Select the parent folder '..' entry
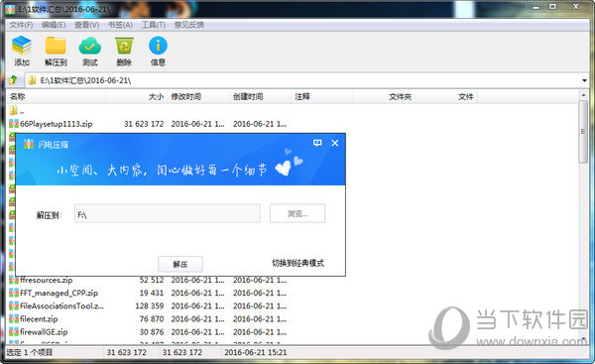This screenshot has width=595, height=364. (17, 111)
